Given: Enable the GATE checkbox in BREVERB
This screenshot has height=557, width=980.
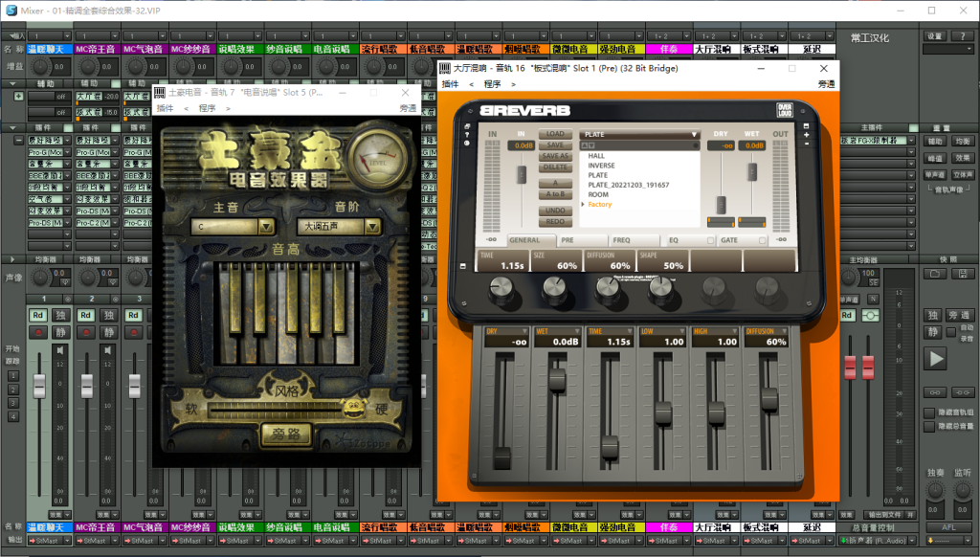Looking at the screenshot, I should [x=762, y=240].
